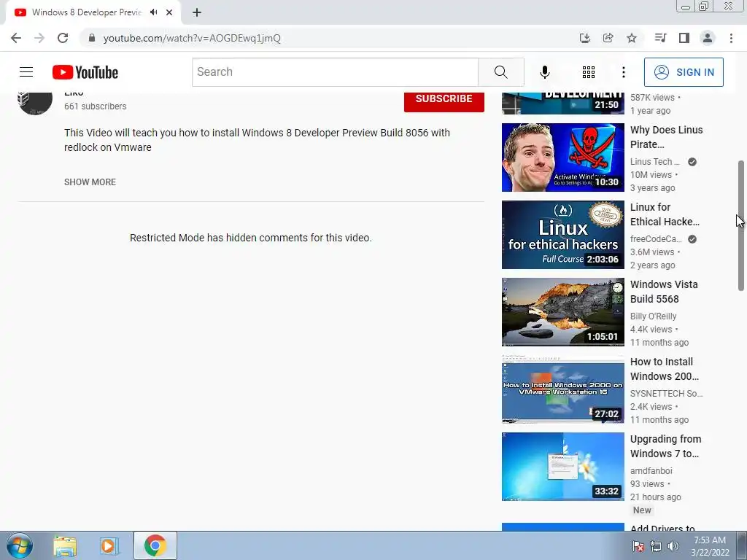Click SYSNETTECH So... channel name
747x560 pixels.
coord(666,393)
